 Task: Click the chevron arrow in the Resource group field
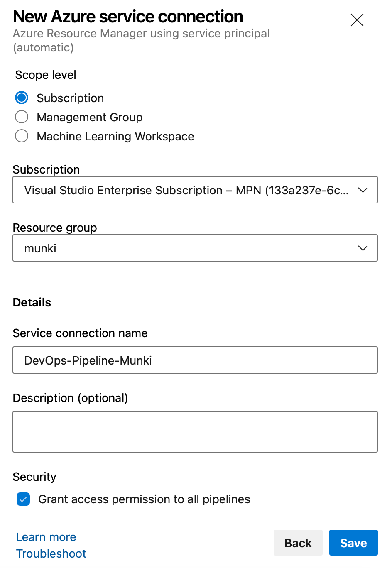coord(363,248)
